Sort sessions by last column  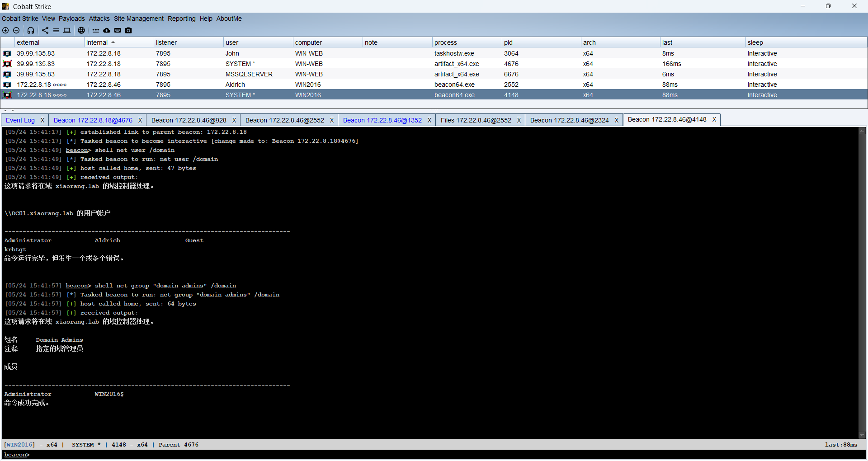click(703, 42)
